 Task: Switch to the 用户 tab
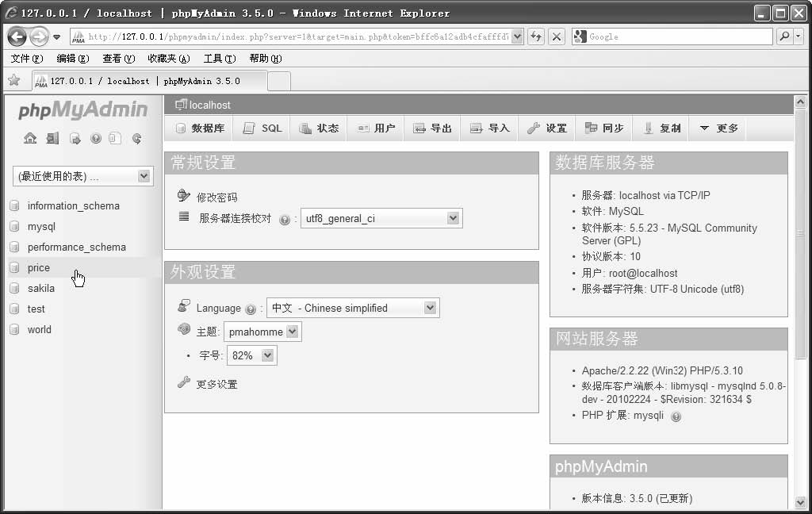(x=375, y=128)
